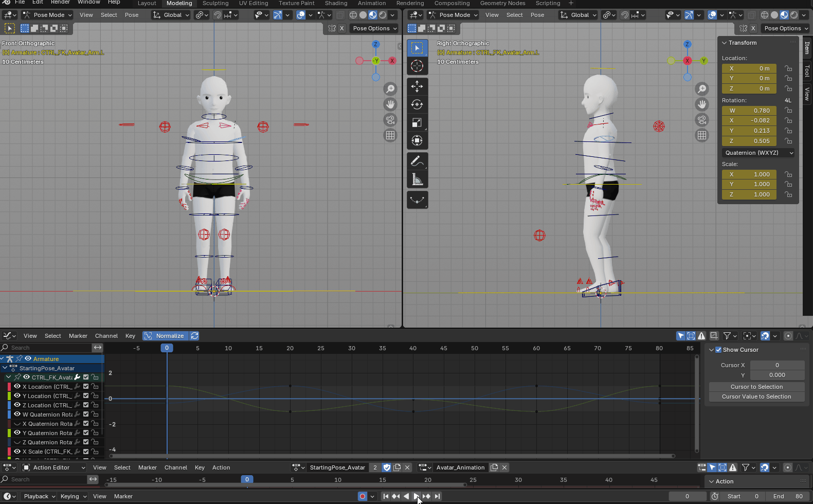Jump to the end frame of playback
Screen dimensions: 813x504
point(438,496)
